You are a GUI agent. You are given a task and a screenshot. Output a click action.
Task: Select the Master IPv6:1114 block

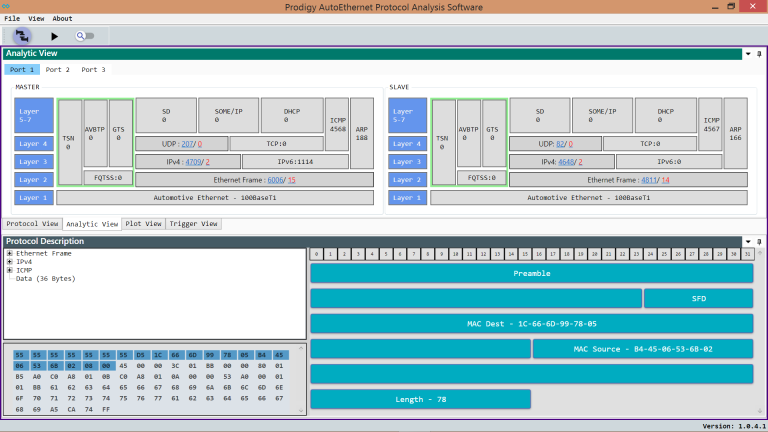click(x=295, y=162)
